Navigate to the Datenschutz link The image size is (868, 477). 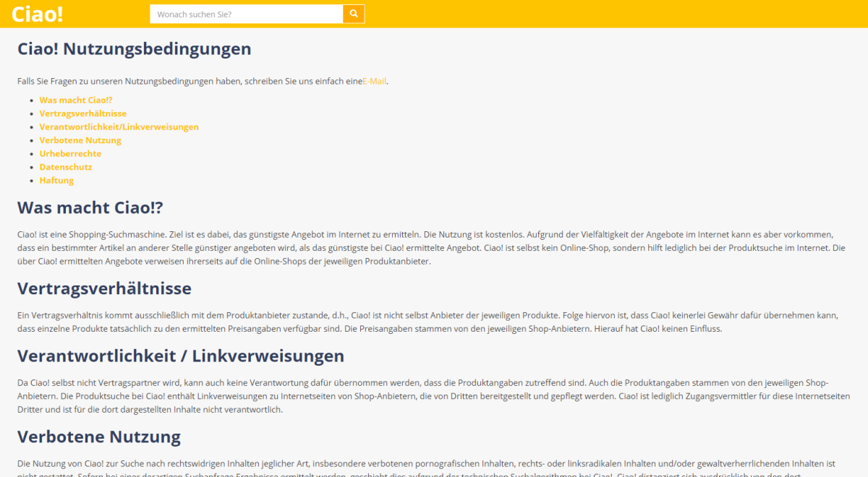66,167
